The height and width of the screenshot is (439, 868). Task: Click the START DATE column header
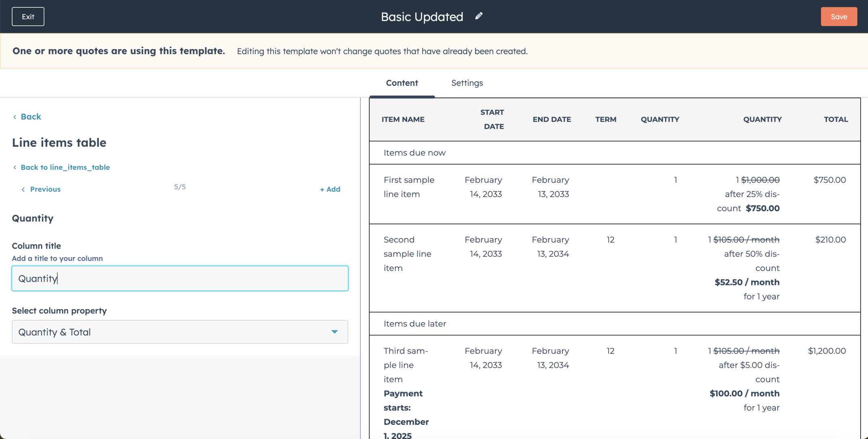(x=492, y=120)
